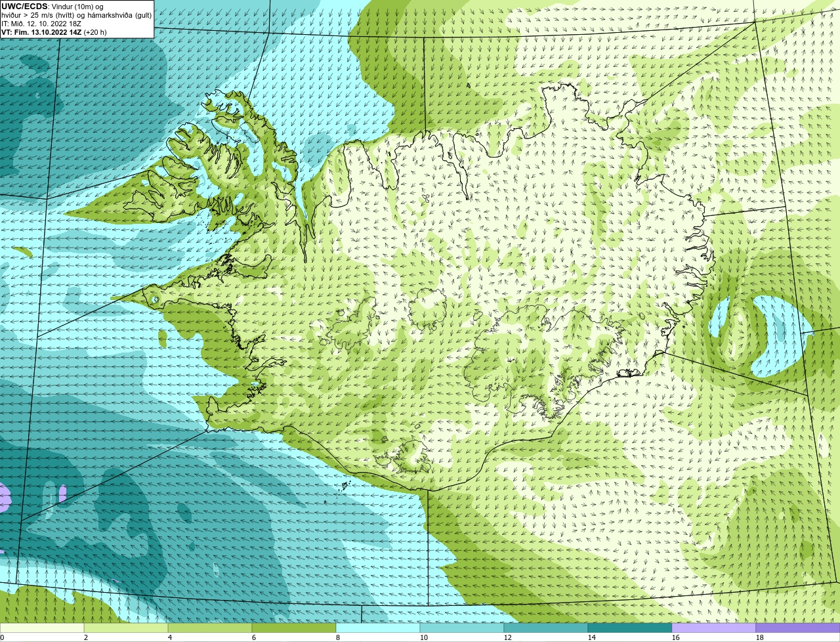This screenshot has height=642, width=840.
Task: Select the Vestmannaeyjar islands off the south coast
Action: pos(343,487)
